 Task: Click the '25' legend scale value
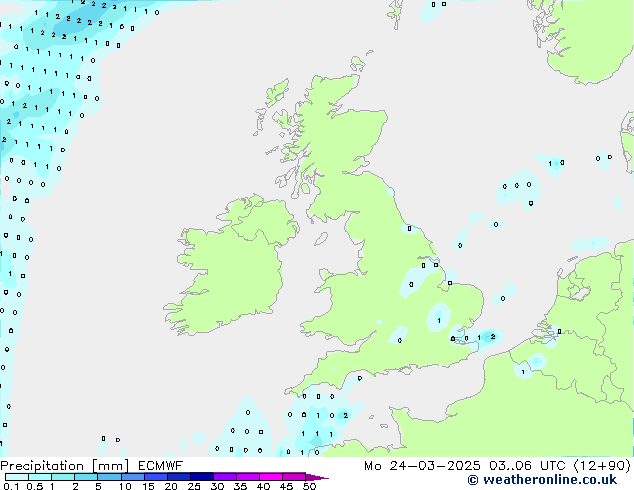[194, 486]
